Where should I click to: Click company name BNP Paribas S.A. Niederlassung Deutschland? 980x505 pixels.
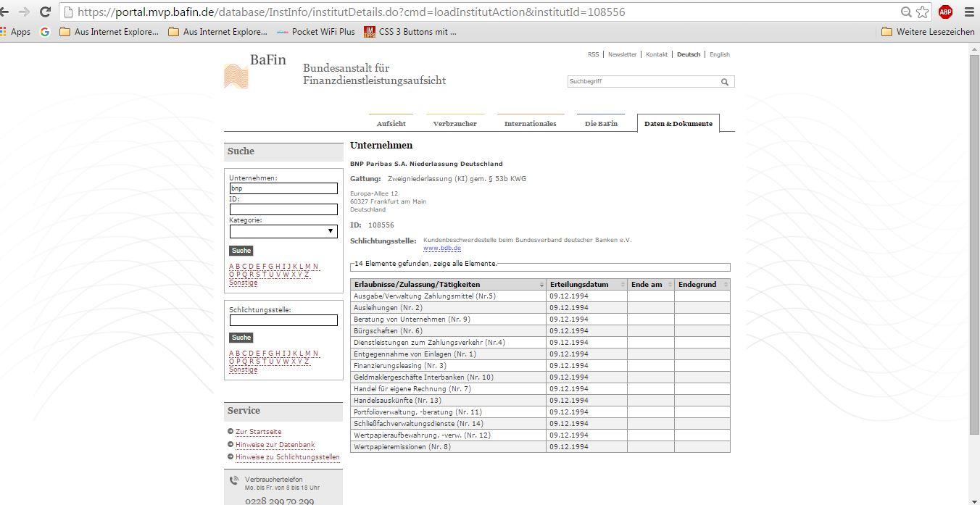[426, 164]
